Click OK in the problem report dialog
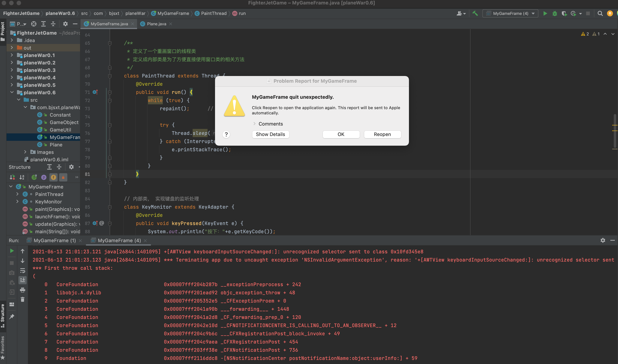This screenshot has height=364, width=618. click(341, 134)
